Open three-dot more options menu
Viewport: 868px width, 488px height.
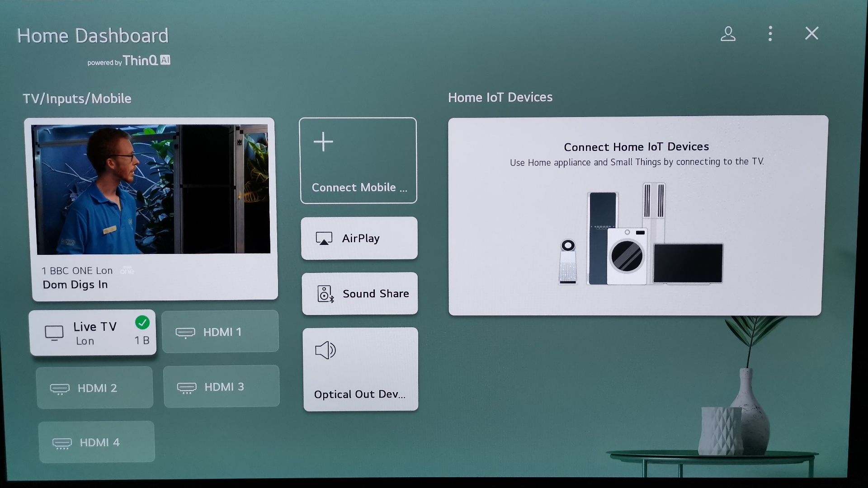(769, 33)
